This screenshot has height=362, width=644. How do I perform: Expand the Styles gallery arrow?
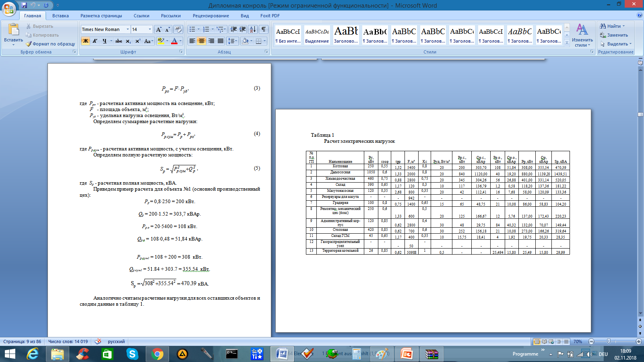(567, 43)
